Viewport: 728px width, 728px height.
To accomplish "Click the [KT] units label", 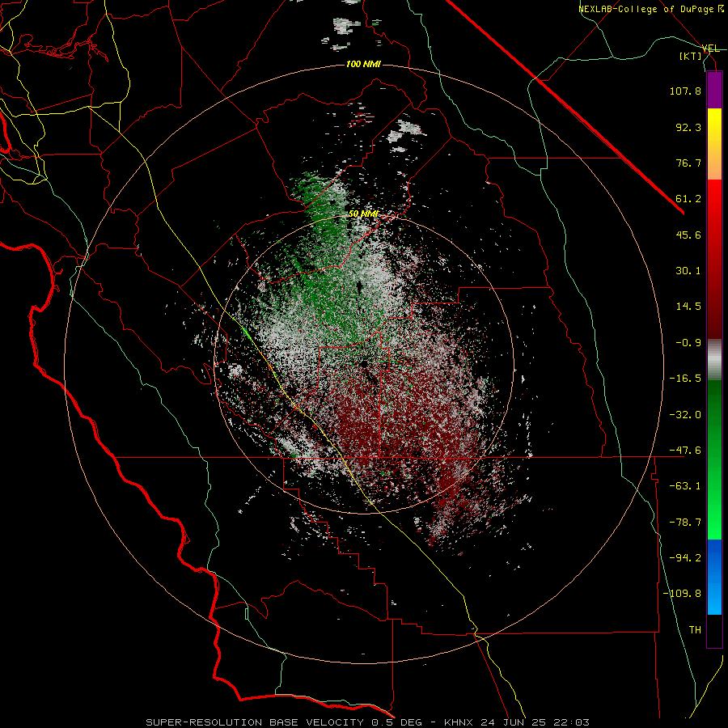I will point(691,57).
